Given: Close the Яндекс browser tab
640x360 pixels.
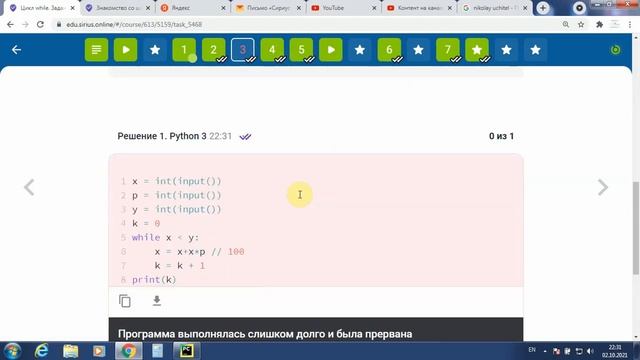Looking at the screenshot, I should (x=223, y=8).
